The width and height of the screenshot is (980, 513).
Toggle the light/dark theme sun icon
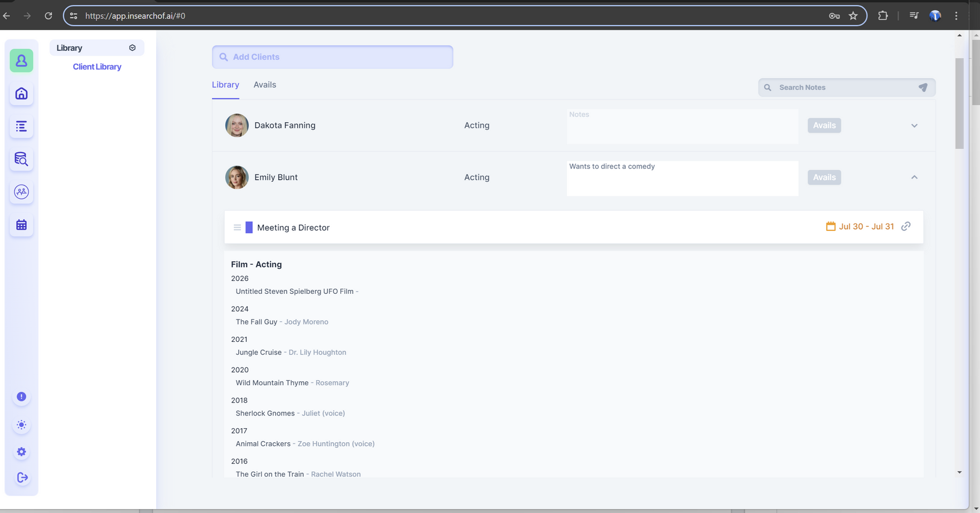21,425
